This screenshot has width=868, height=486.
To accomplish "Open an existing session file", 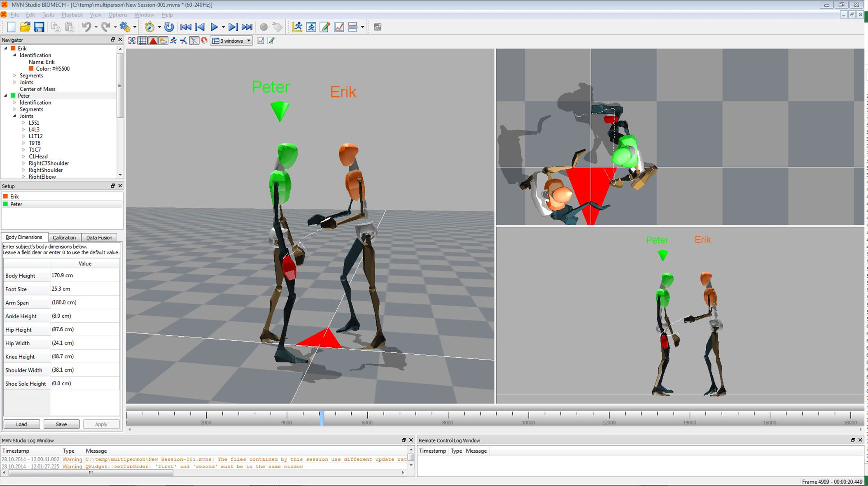I will pos(25,27).
